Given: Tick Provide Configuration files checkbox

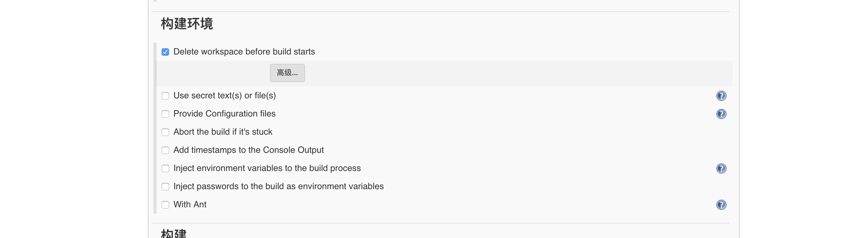Looking at the screenshot, I should coord(165,114).
